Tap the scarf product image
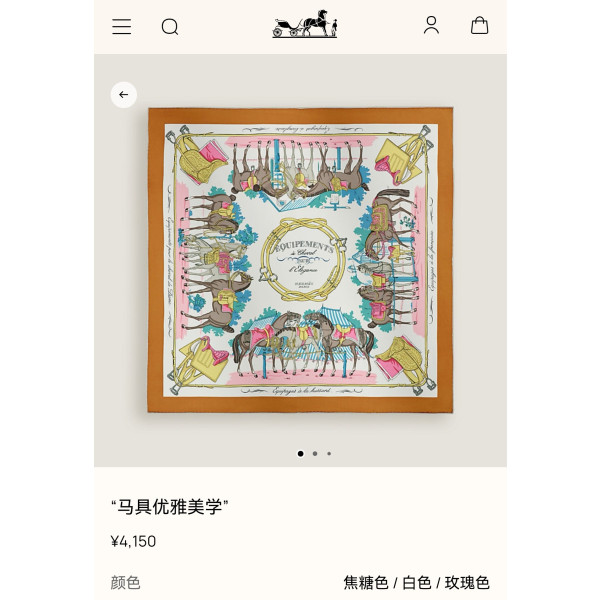 coord(300,260)
